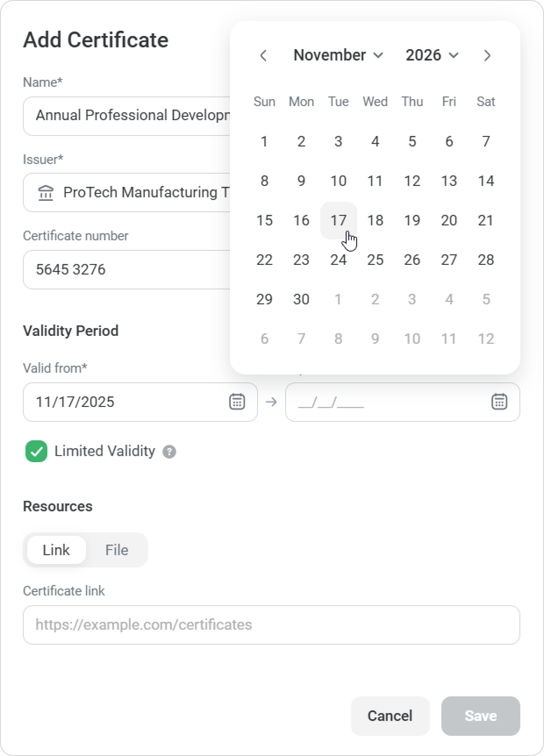Image resolution: width=544 pixels, height=756 pixels.
Task: Go to previous month in calendar
Action: (263, 56)
